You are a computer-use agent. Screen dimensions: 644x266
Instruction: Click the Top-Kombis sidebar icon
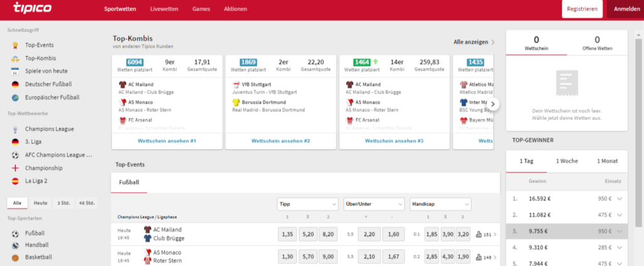tap(15, 58)
